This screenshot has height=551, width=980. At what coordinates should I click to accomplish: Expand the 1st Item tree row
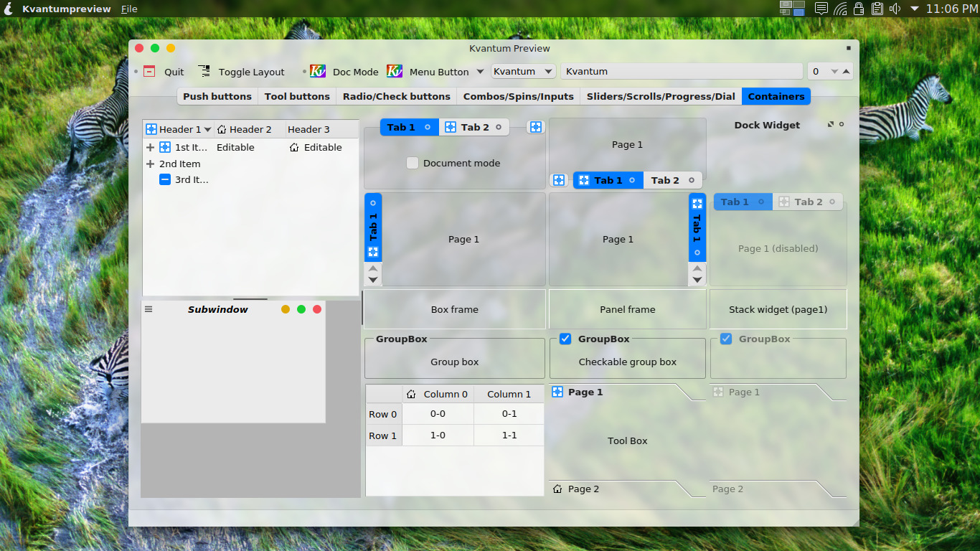click(x=150, y=147)
